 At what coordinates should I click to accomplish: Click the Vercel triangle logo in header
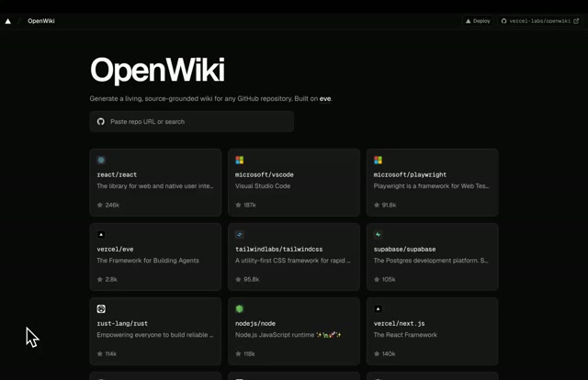coord(8,21)
